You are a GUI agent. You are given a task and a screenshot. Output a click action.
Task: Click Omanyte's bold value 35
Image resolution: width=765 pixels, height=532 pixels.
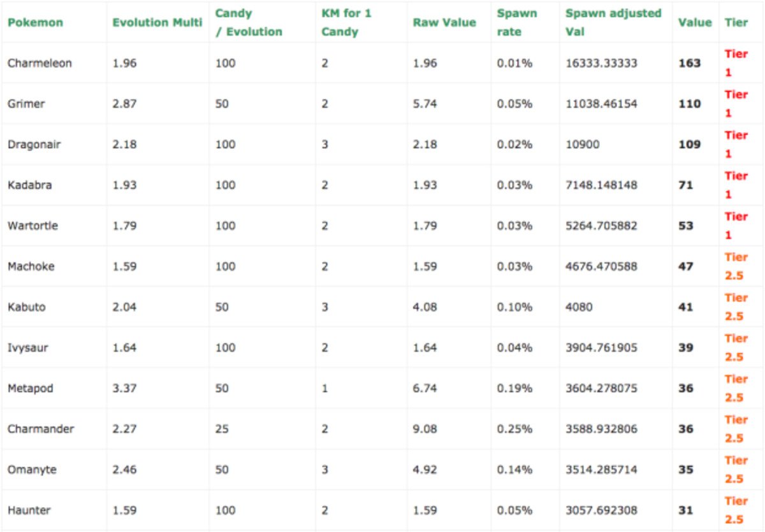click(x=686, y=470)
